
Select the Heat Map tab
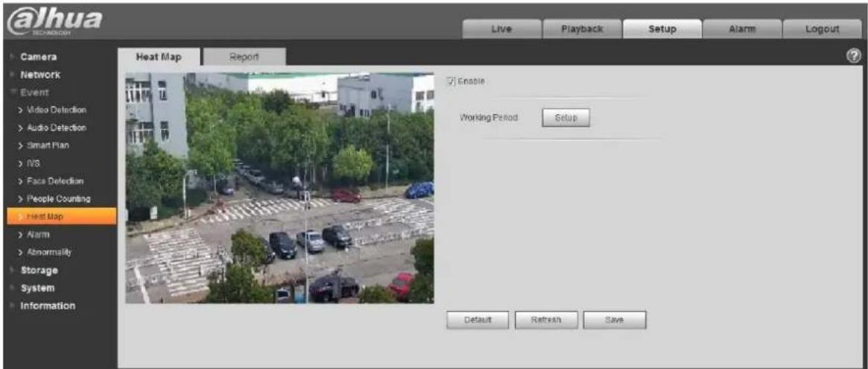(159, 57)
